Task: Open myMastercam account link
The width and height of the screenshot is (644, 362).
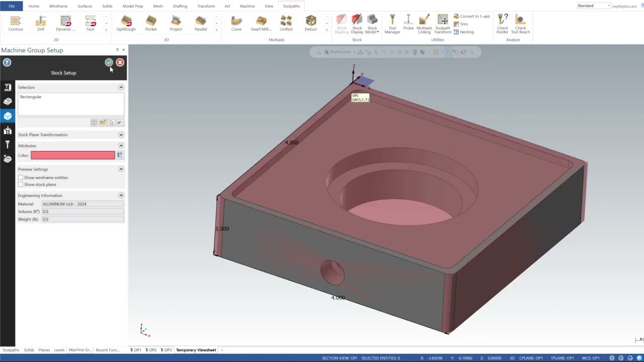Action: click(x=624, y=6)
